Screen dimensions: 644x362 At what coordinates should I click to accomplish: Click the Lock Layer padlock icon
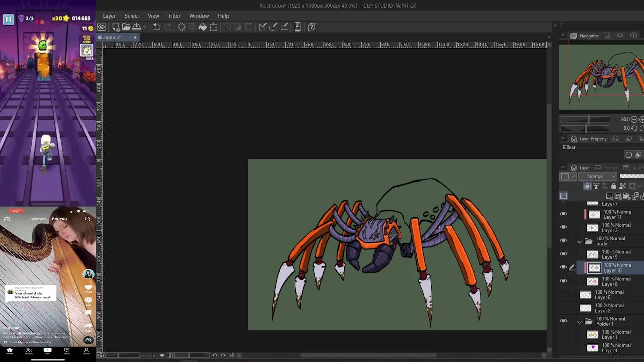613,186
